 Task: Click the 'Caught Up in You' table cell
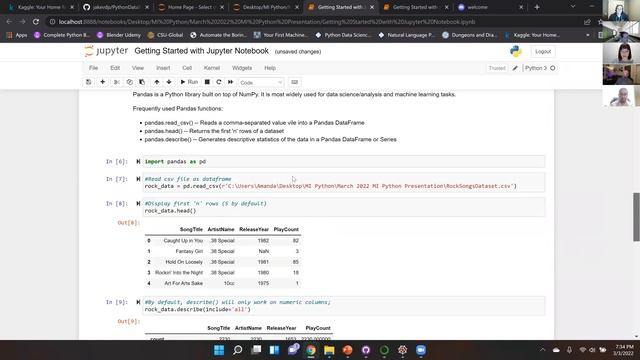[x=183, y=240]
